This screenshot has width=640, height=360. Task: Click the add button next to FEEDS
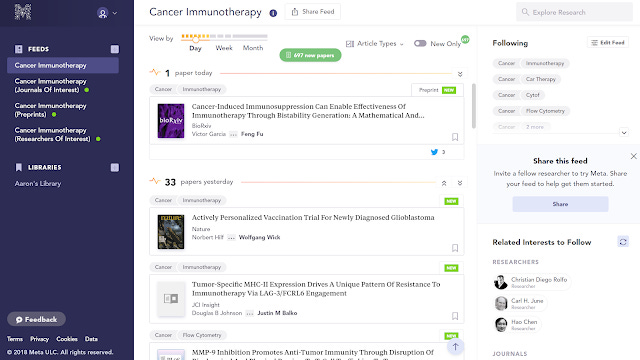click(115, 49)
